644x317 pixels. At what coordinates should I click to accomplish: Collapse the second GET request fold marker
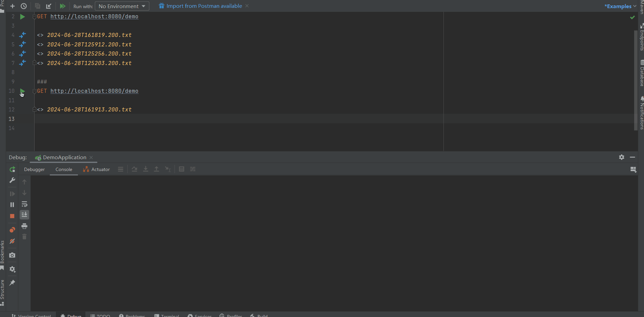pyautogui.click(x=34, y=91)
